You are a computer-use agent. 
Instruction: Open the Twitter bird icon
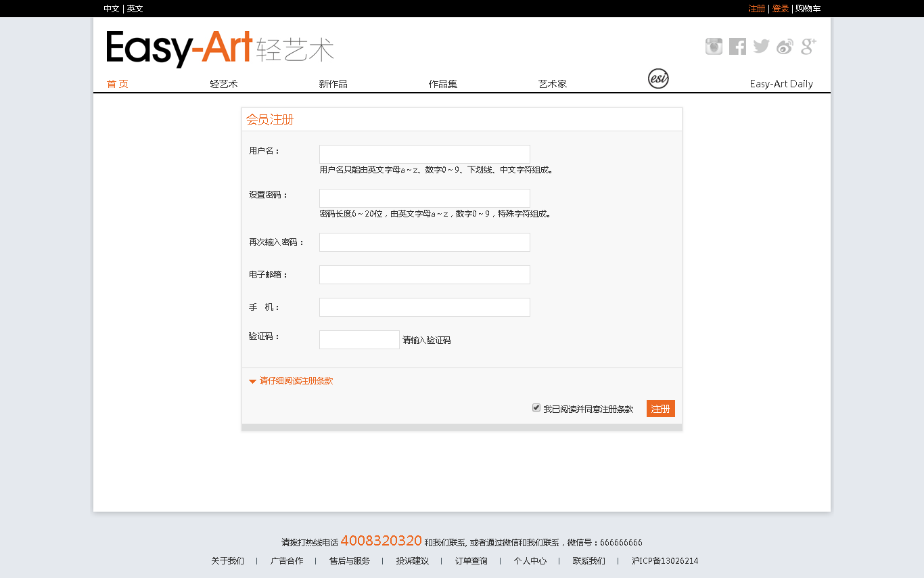pos(761,47)
